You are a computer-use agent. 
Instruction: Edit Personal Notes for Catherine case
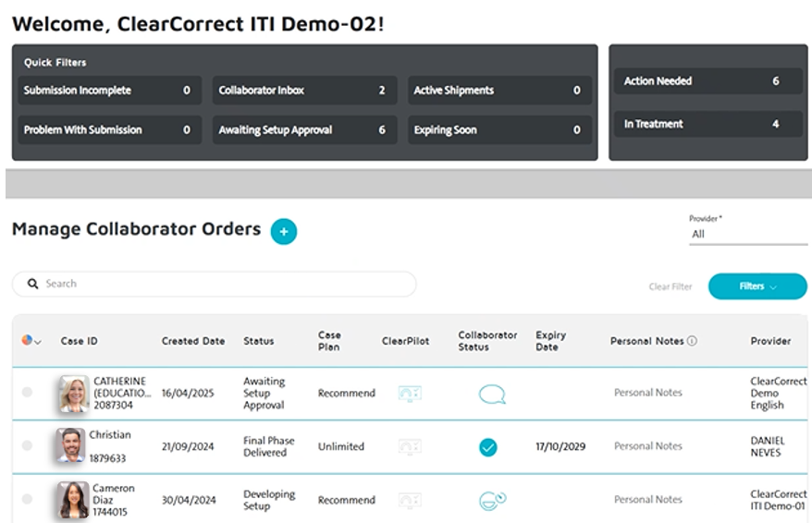coord(647,393)
